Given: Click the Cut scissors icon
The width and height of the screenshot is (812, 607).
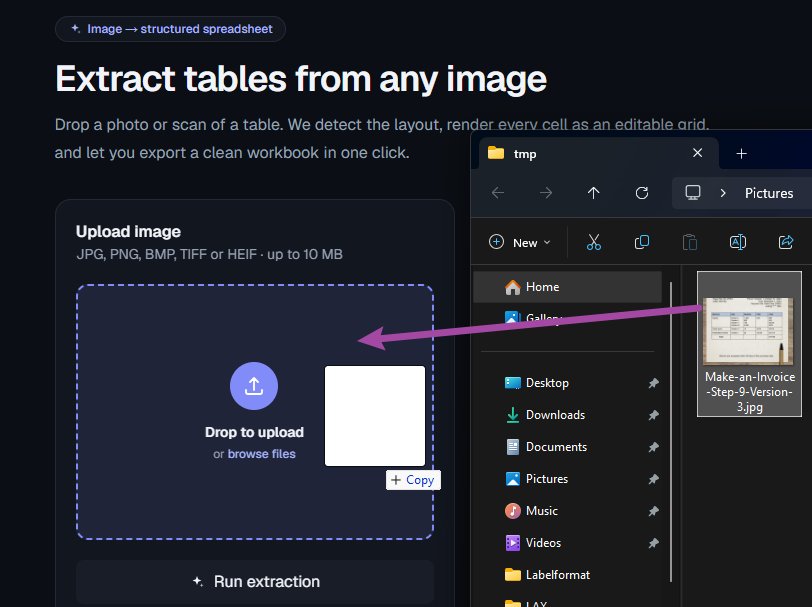Looking at the screenshot, I should pyautogui.click(x=593, y=242).
